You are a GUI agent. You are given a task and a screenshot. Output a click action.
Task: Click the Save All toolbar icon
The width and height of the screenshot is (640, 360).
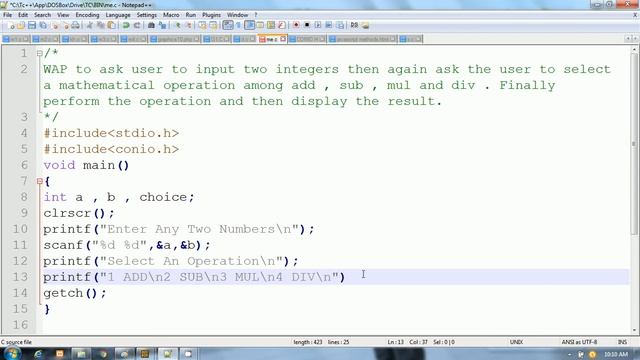[43, 25]
